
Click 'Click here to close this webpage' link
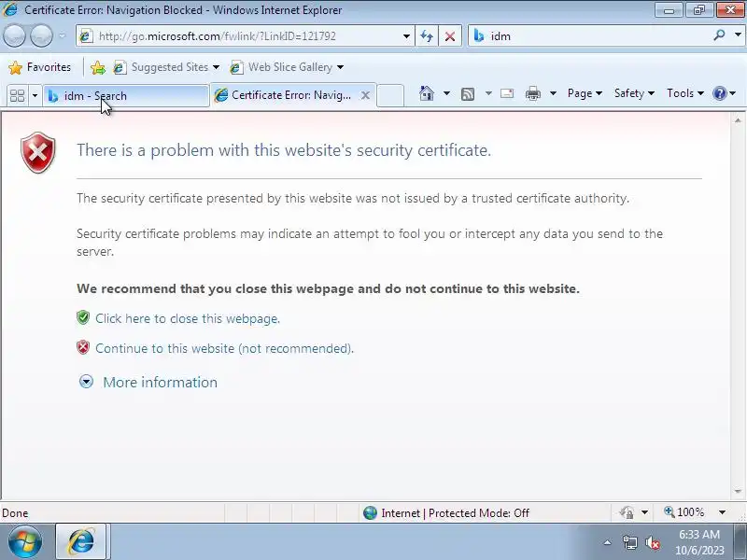(188, 318)
